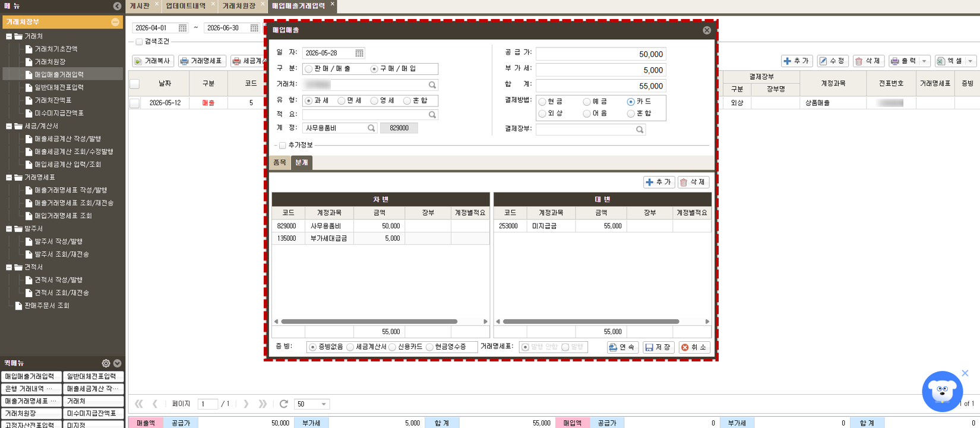
Task: Open end date calendar for 2026-06-30
Action: 254,28
